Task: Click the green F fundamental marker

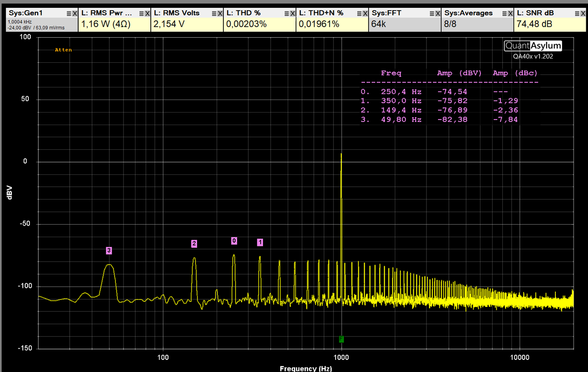Action: (x=341, y=339)
